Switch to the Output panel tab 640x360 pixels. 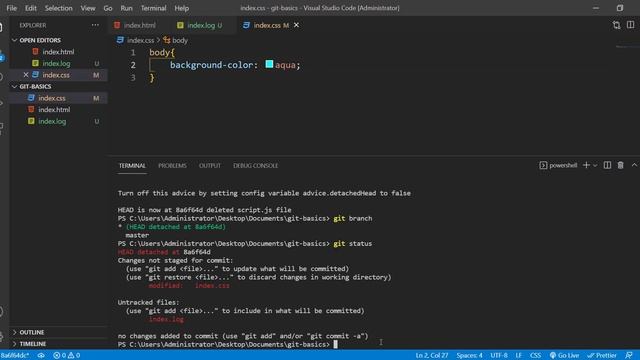(x=210, y=166)
